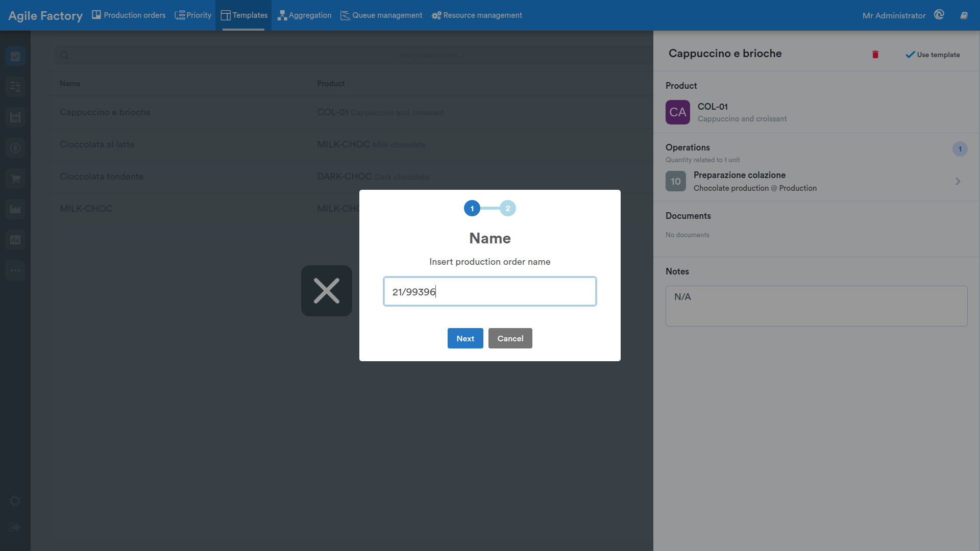Open the Priority menu item
The image size is (980, 551).
(x=193, y=15)
